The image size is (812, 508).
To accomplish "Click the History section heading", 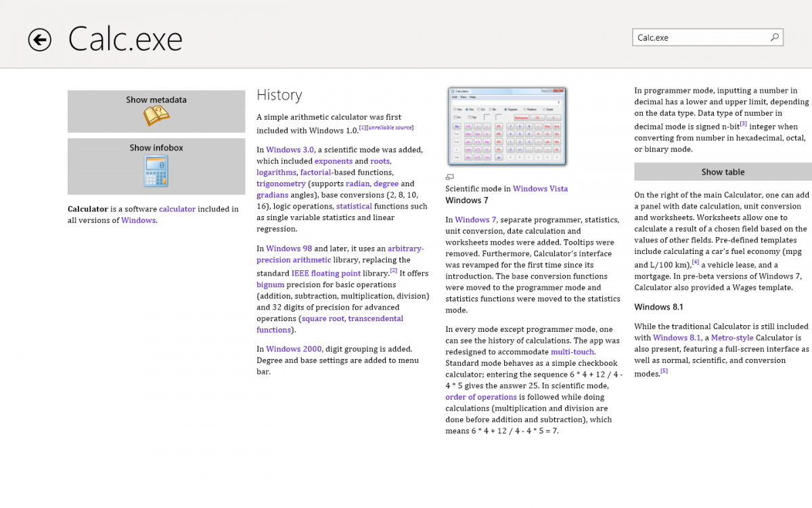I will [x=279, y=96].
